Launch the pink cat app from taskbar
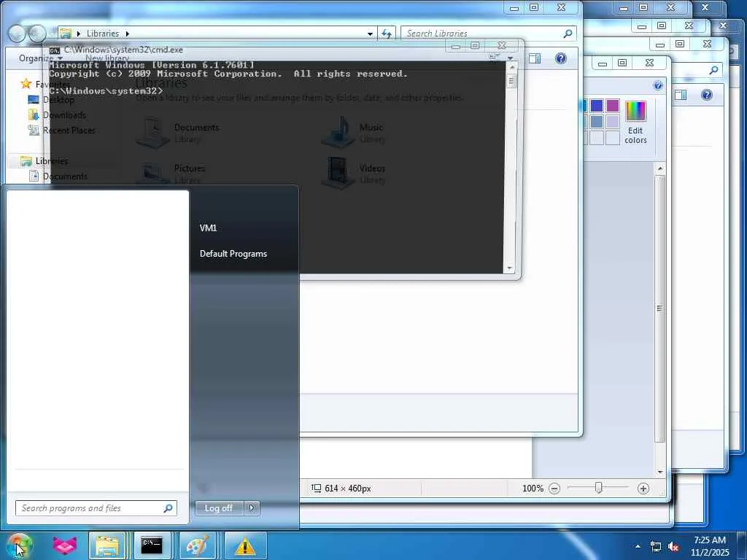Screen dimensions: 747x560 64,545
